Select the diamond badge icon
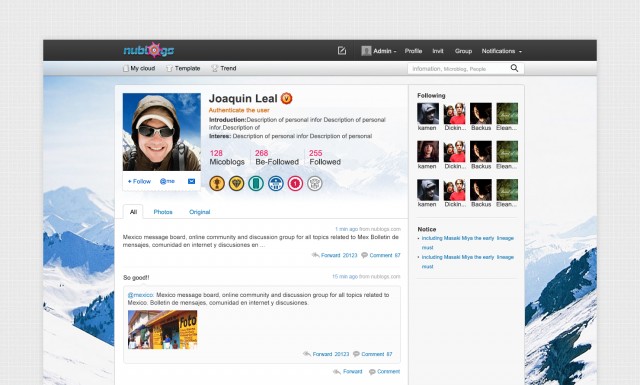The height and width of the screenshot is (385, 640). (236, 183)
